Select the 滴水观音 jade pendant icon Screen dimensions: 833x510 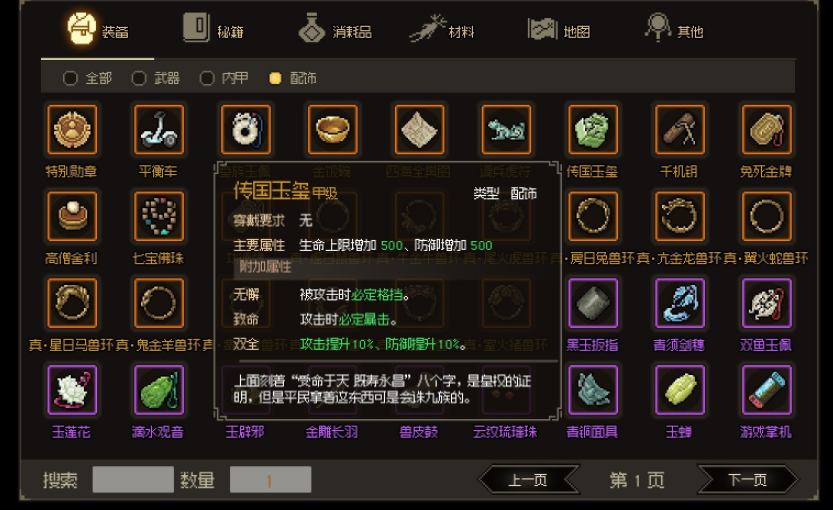(x=159, y=390)
